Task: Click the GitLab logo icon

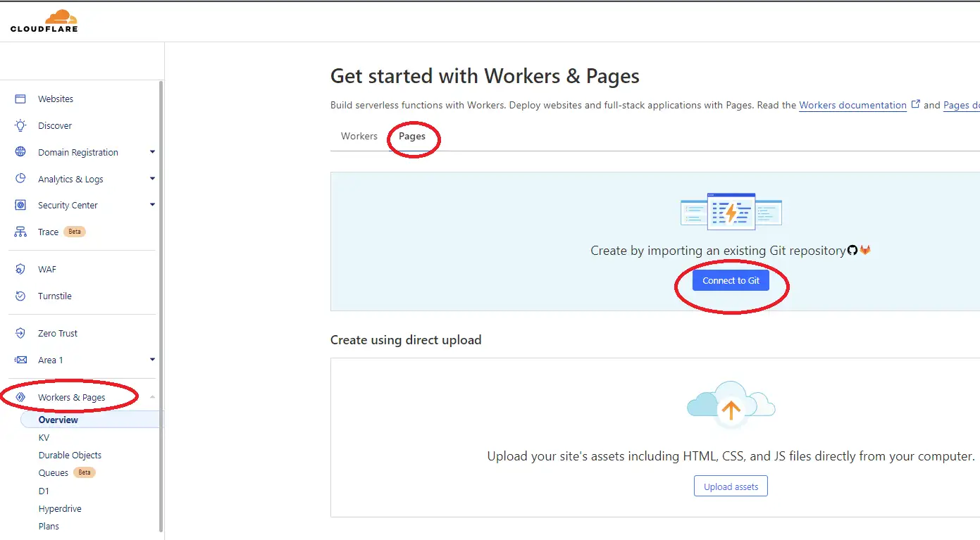Action: (x=865, y=250)
